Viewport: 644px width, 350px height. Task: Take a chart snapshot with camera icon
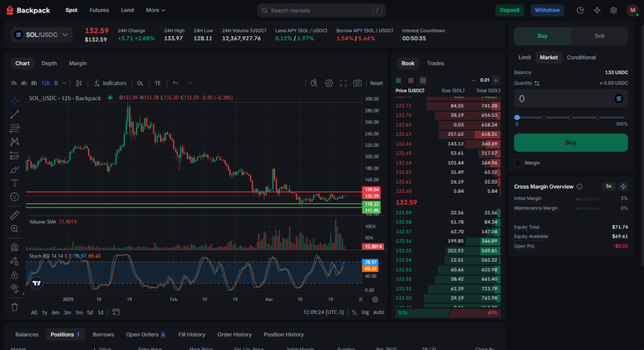[357, 83]
